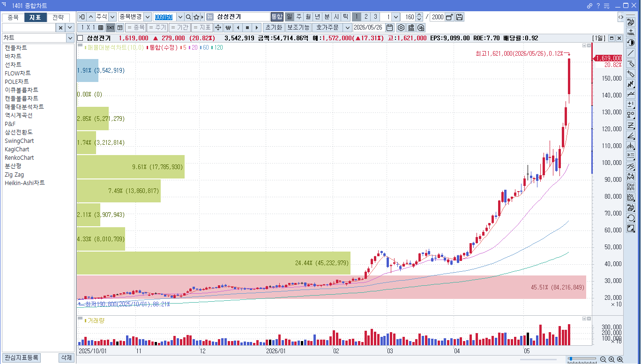Open the interval value dropdown next to 1
Image resolution: width=641 pixels, height=364 pixels.
(396, 17)
